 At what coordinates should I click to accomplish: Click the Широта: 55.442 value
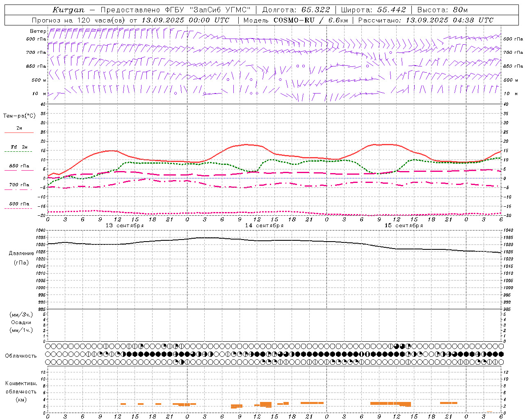point(373,10)
